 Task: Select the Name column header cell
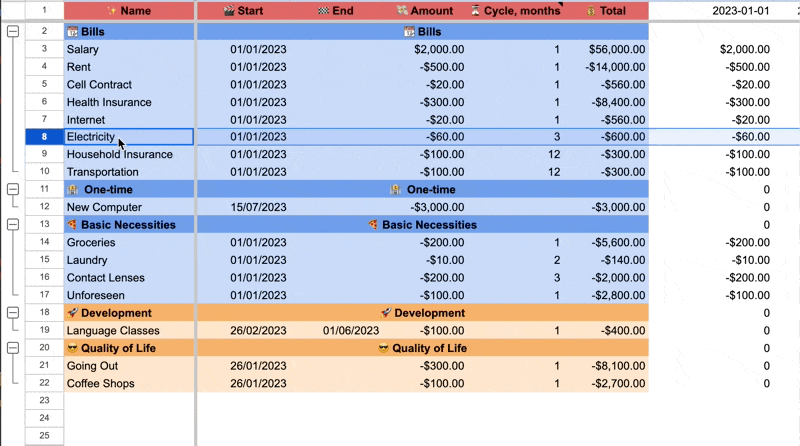click(129, 11)
